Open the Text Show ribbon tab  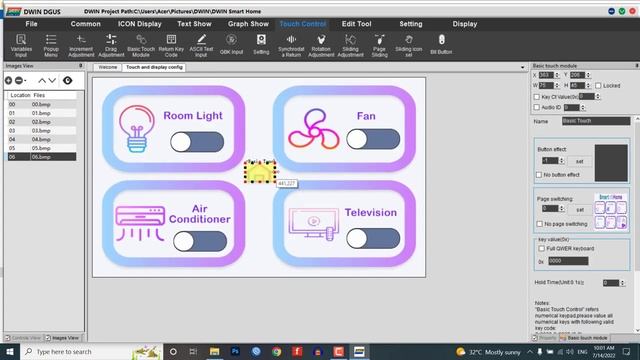click(x=194, y=24)
